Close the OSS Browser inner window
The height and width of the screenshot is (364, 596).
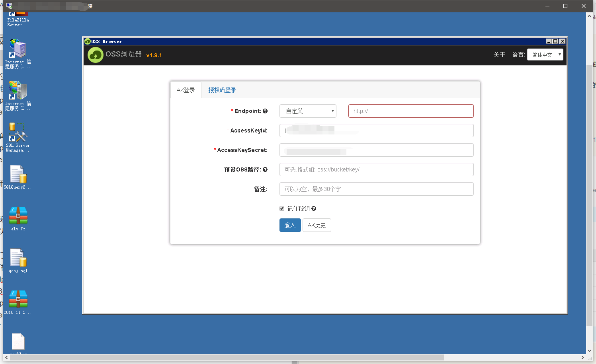click(563, 41)
